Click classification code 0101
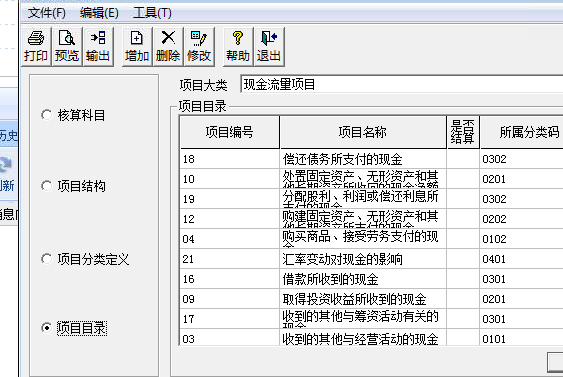The height and width of the screenshot is (377, 563). click(522, 338)
